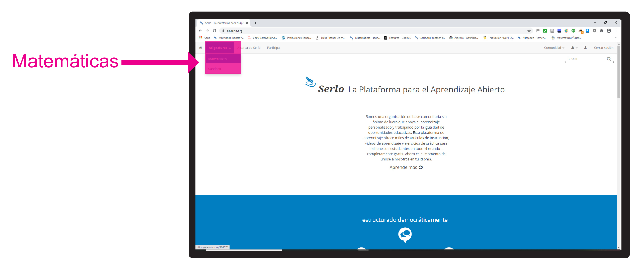Open Motivation boosts bookmark
The width and height of the screenshot is (644, 267).
pos(229,38)
